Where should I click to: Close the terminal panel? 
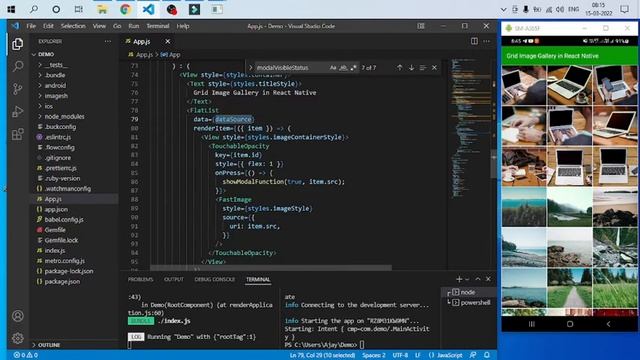(489, 279)
